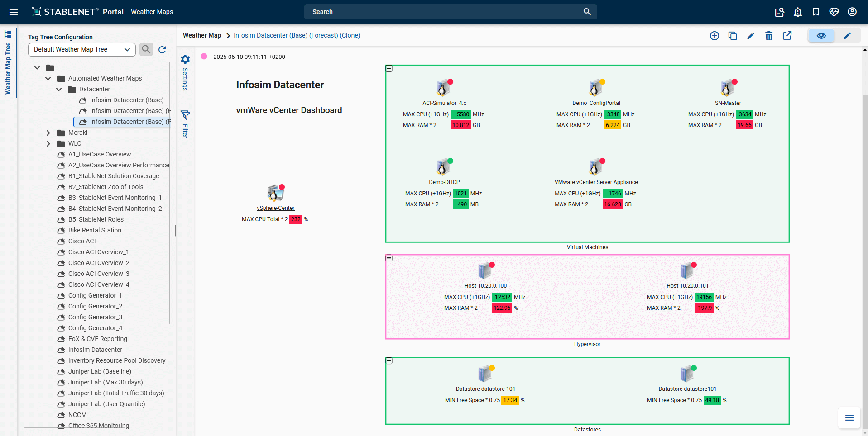
Task: Select the Weather Map Tree side tab
Action: coord(8,62)
